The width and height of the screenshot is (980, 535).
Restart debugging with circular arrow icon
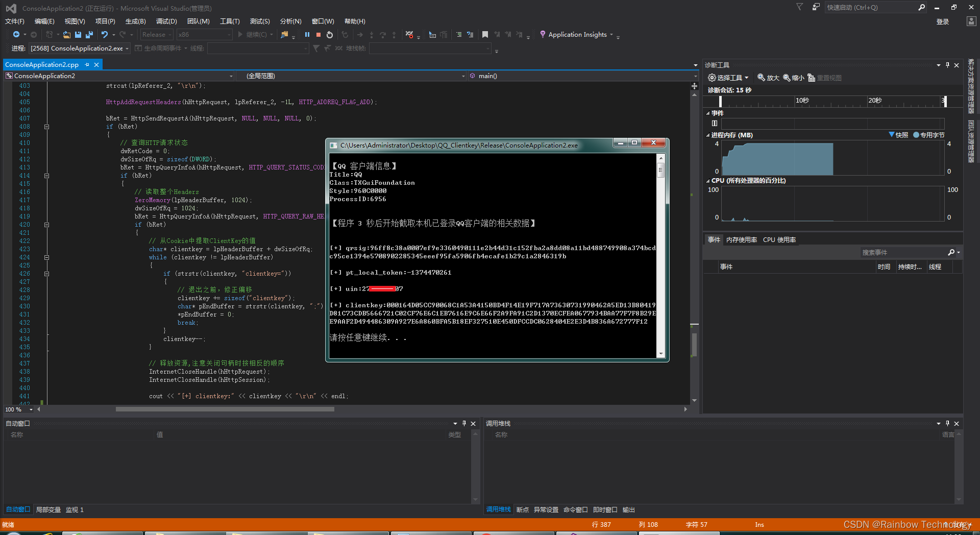click(330, 35)
